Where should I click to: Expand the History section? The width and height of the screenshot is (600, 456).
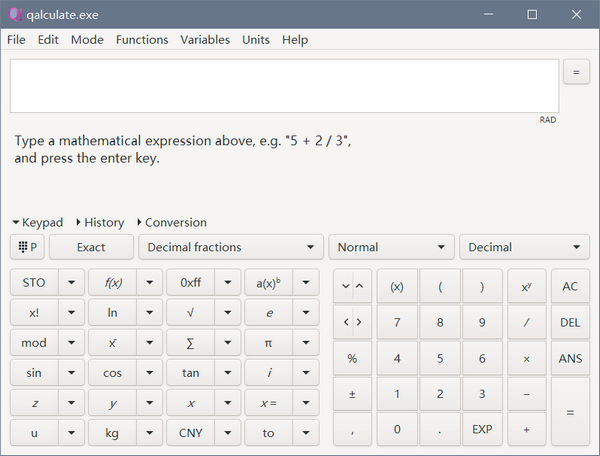[99, 222]
